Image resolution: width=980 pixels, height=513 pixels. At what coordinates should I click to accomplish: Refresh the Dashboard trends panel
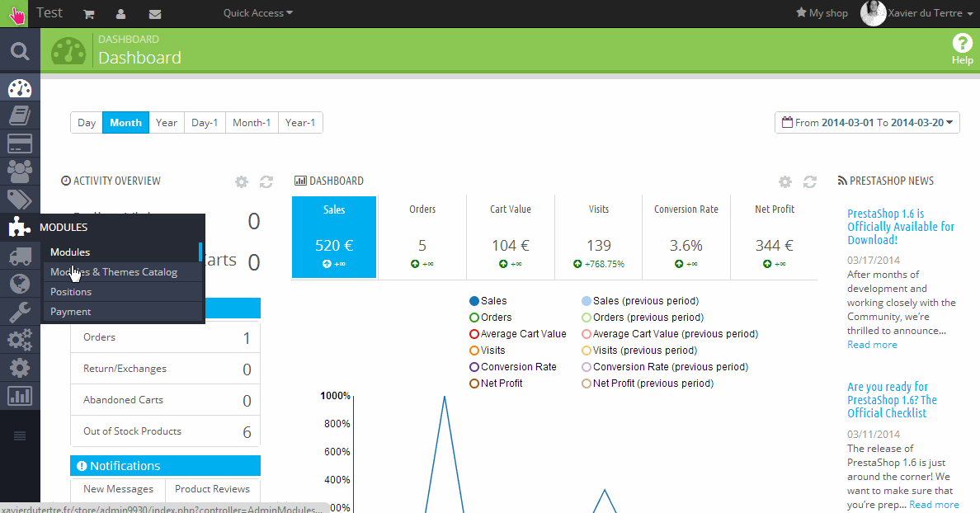(x=810, y=181)
